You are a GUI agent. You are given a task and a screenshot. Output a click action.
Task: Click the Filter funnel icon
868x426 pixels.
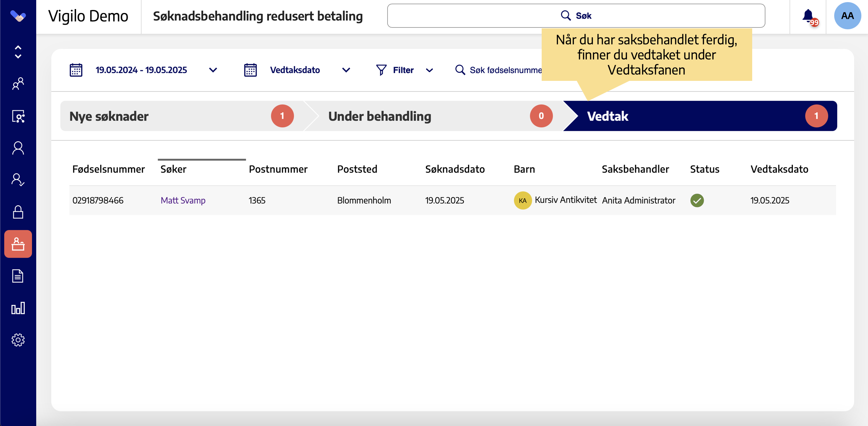coord(381,70)
